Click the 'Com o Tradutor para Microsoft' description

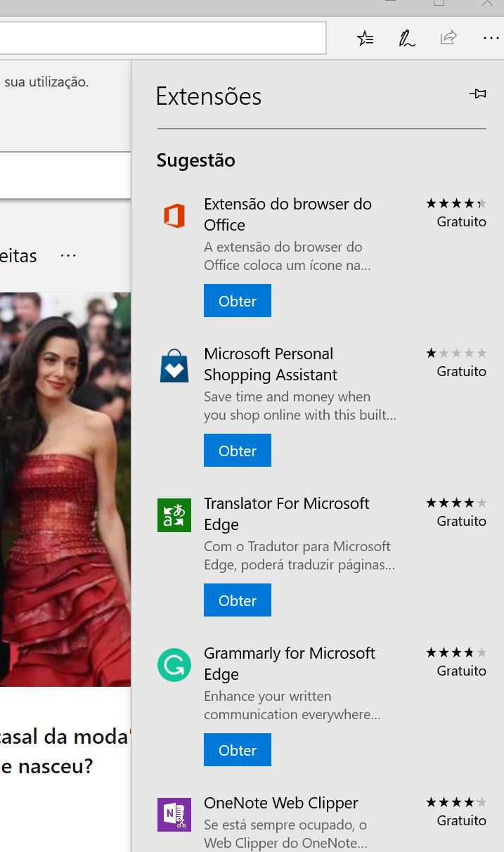click(x=299, y=555)
